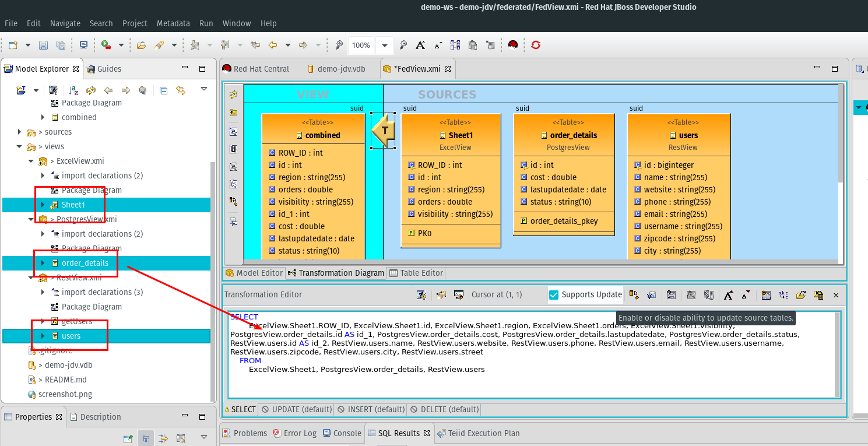The width and height of the screenshot is (868, 446).
Task: Expand the sources folder in tree
Action: click(x=19, y=132)
